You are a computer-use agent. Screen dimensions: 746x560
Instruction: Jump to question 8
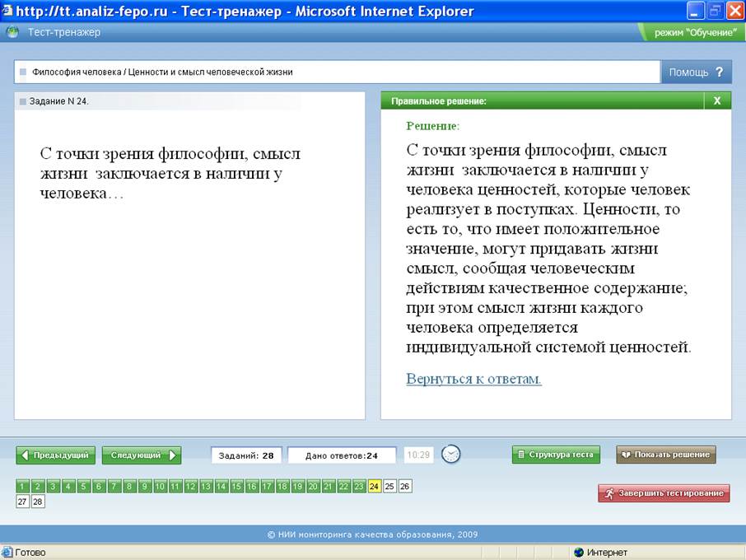click(129, 486)
